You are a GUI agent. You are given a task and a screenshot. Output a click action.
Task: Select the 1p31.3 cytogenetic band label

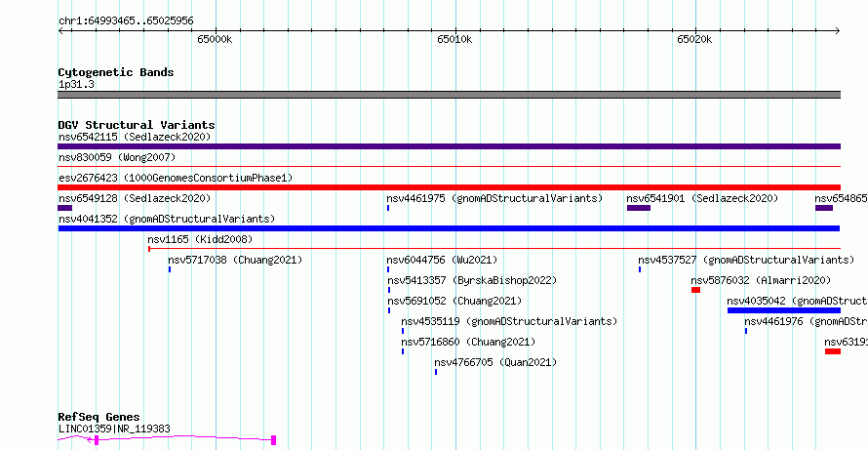(76, 85)
